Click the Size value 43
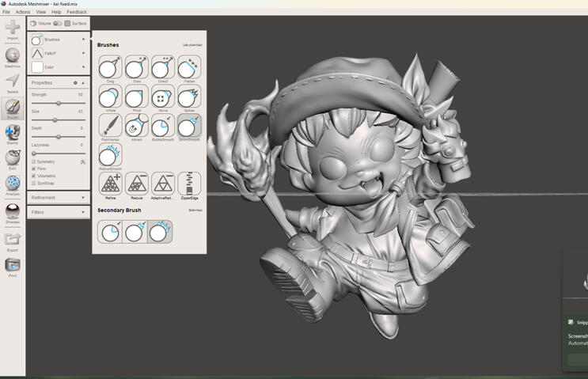 [80, 112]
